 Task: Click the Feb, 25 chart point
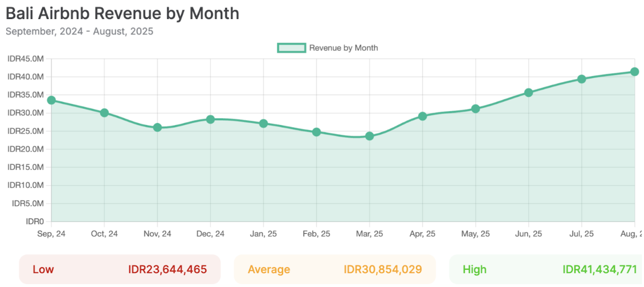pos(316,132)
